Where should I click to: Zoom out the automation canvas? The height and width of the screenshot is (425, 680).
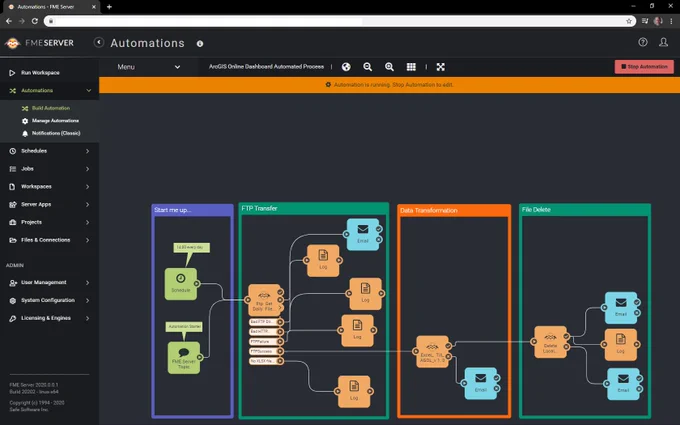[368, 67]
